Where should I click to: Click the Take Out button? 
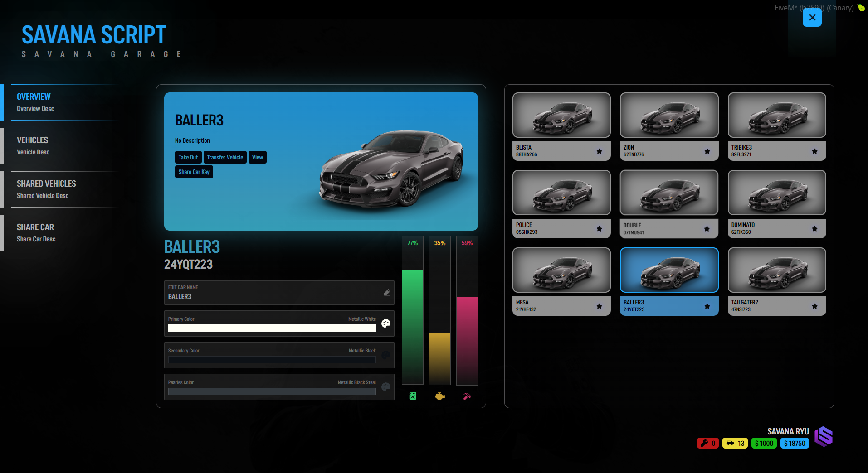(188, 157)
